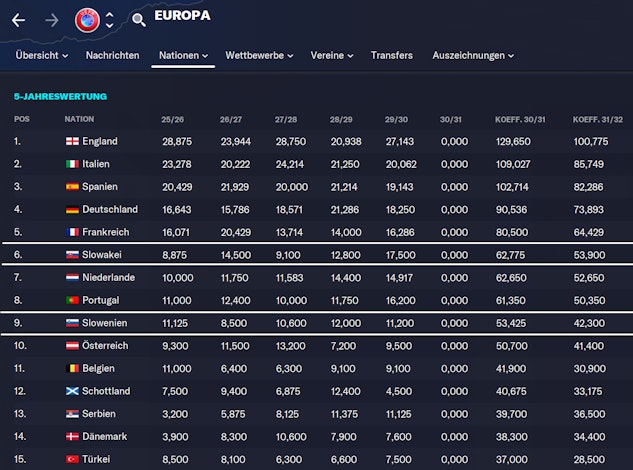The image size is (633, 470).
Task: Click the Slowakei flag icon
Action: 72,256
